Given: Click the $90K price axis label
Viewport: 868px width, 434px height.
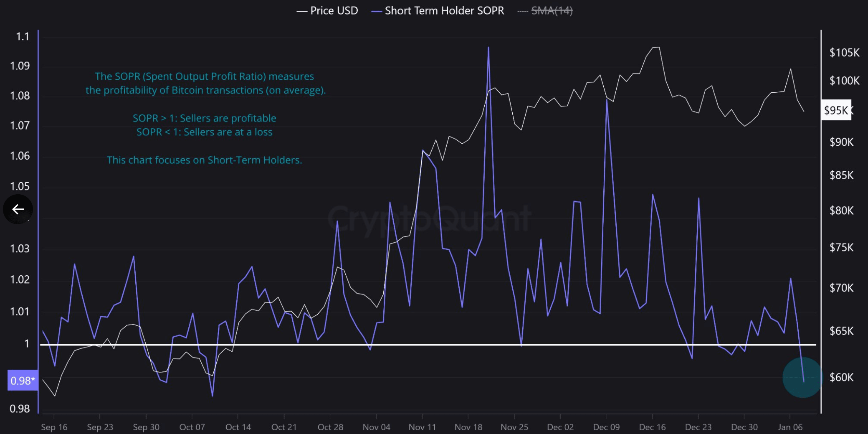Looking at the screenshot, I should click(842, 142).
